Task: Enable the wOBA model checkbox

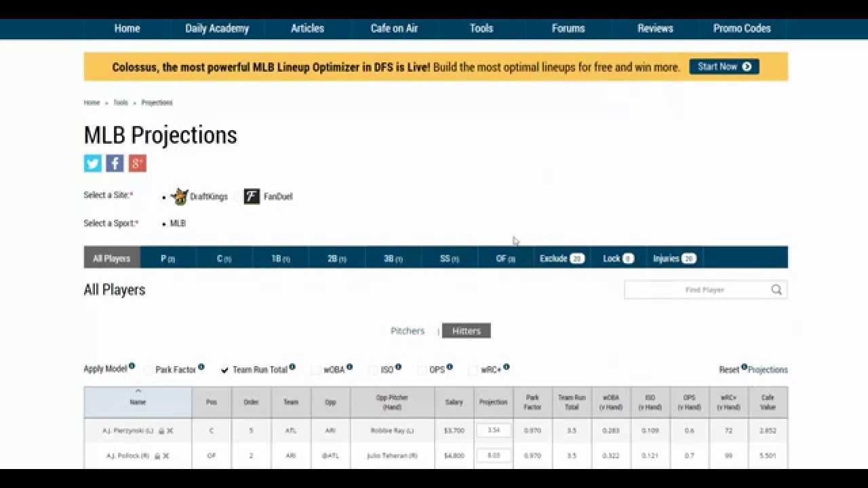Action: tap(316, 370)
